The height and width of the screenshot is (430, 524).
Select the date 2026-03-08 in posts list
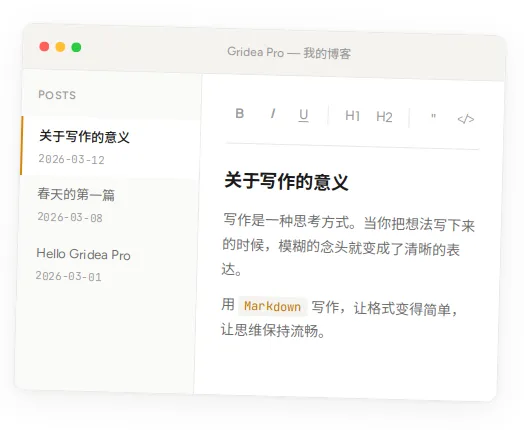click(70, 218)
